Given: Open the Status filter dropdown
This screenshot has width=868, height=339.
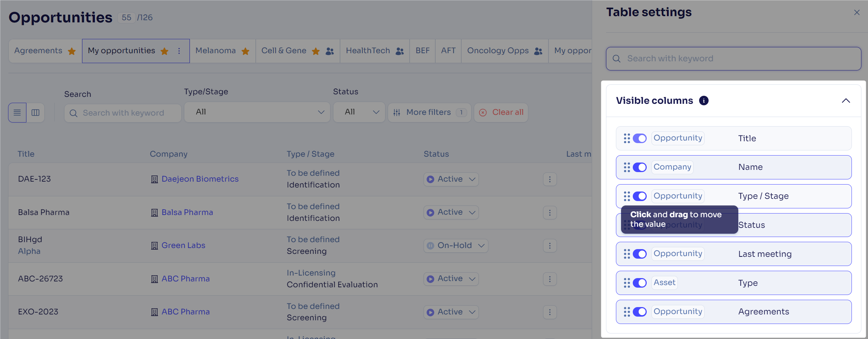Looking at the screenshot, I should (359, 112).
